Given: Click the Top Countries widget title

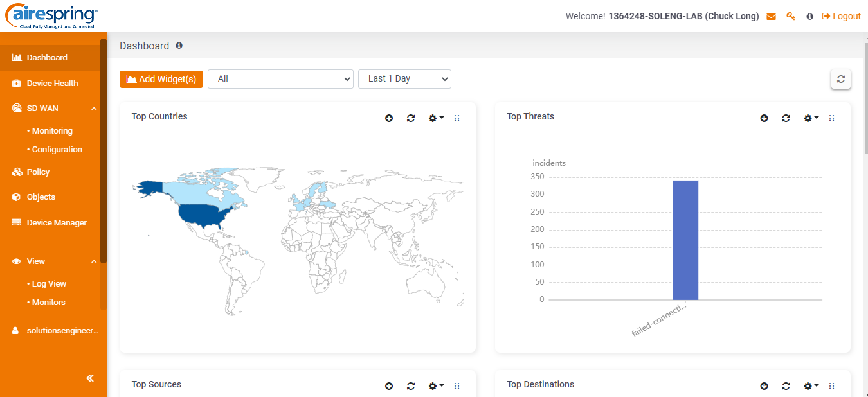Looking at the screenshot, I should [x=159, y=117].
